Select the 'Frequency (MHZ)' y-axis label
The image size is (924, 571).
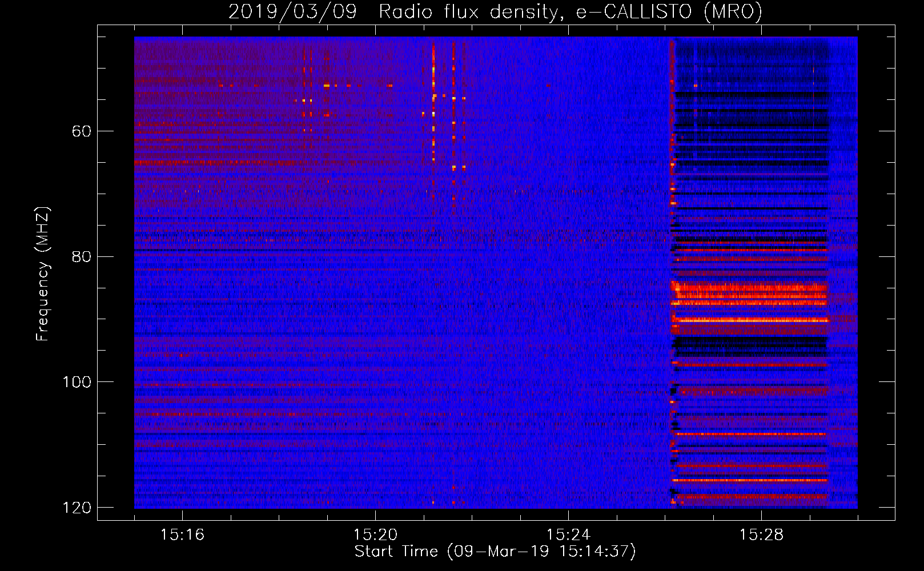point(43,274)
